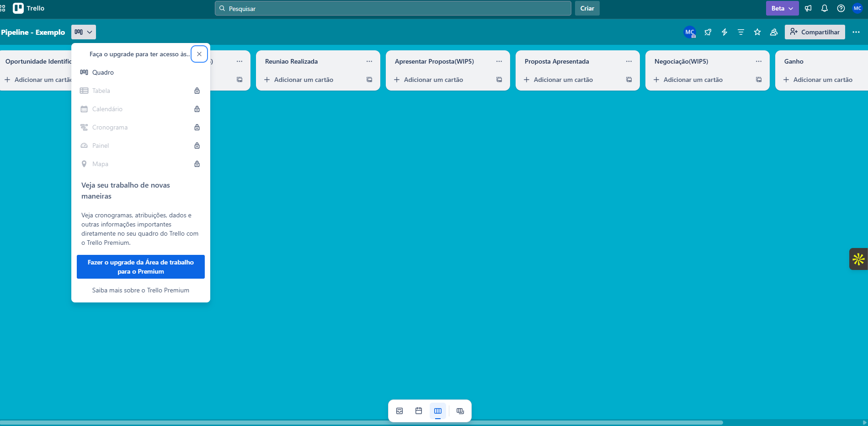Click the lock icon next to Cronograma
Viewport: 868px width, 426px height.
click(197, 127)
